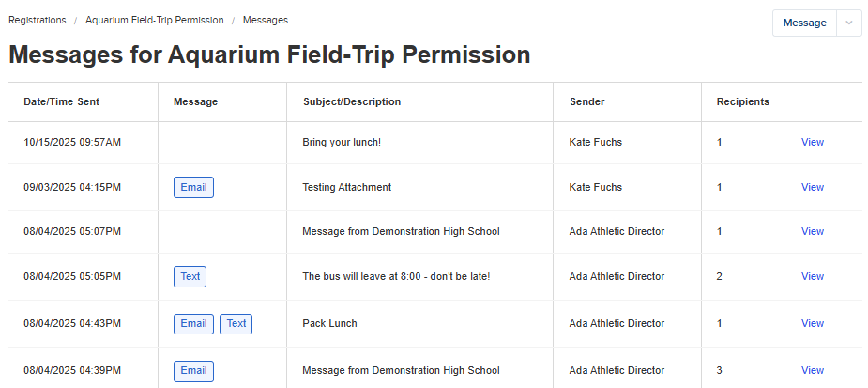Click Text badge on bus departure message
This screenshot has height=388, width=868.
(190, 276)
